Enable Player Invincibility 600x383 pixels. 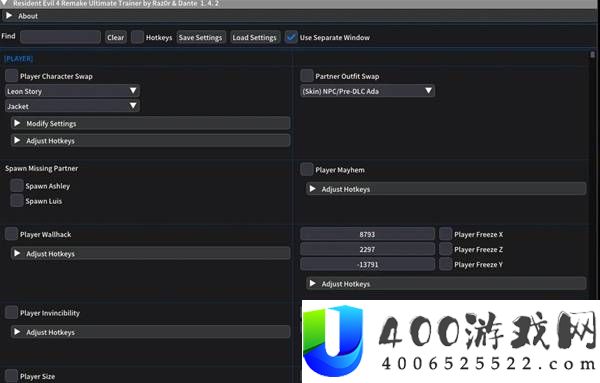coord(11,312)
